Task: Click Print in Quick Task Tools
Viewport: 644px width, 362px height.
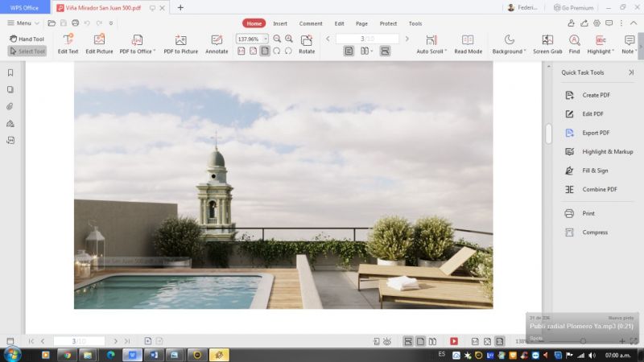Action: click(580, 213)
